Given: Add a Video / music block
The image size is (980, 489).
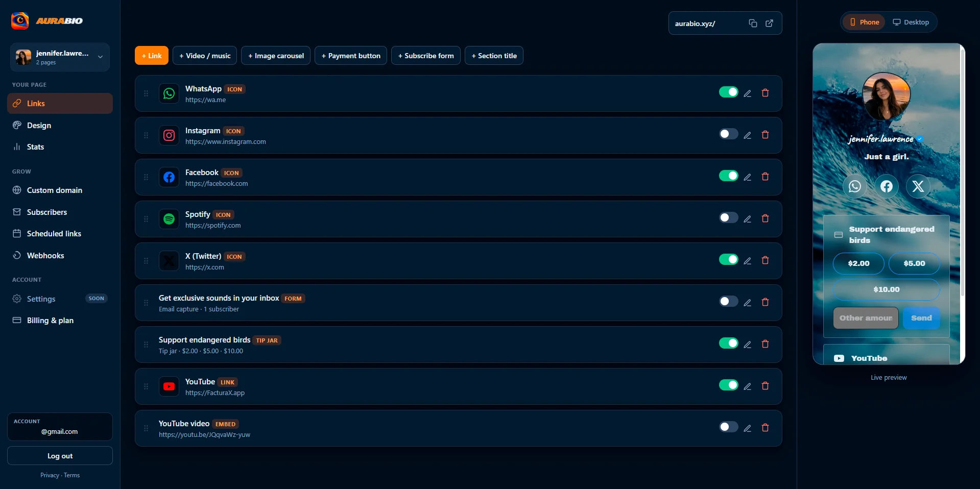Looking at the screenshot, I should 205,56.
